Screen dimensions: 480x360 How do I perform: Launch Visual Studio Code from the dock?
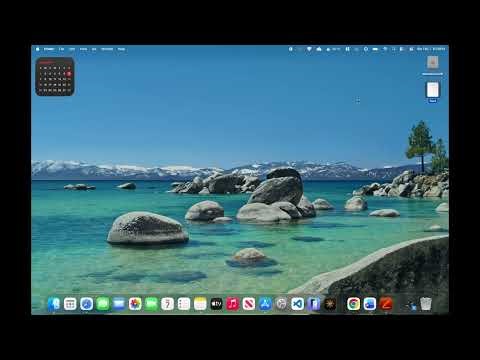(297, 304)
